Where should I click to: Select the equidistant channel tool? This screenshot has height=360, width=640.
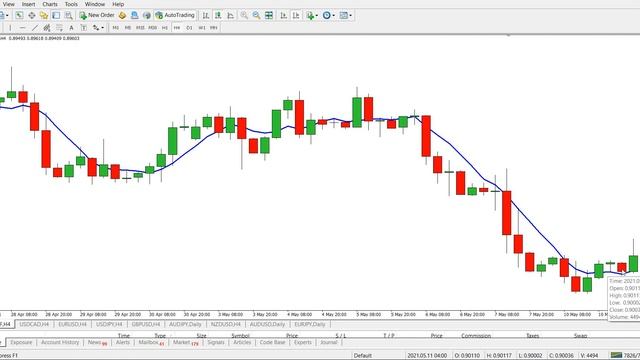pyautogui.click(x=47, y=28)
